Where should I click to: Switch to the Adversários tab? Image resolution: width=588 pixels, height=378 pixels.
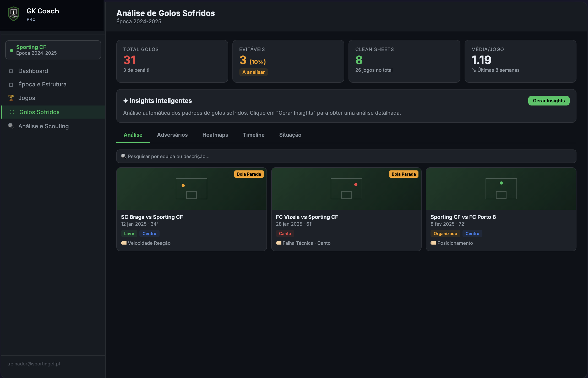172,135
